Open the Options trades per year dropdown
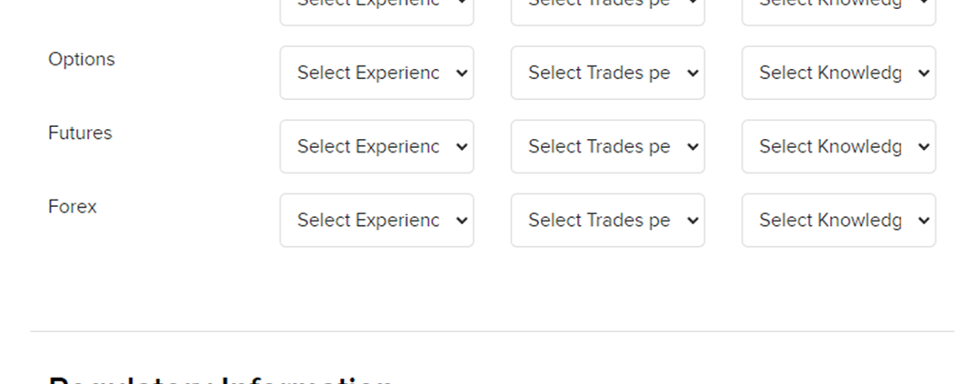The width and height of the screenshot is (980, 384). [x=607, y=73]
